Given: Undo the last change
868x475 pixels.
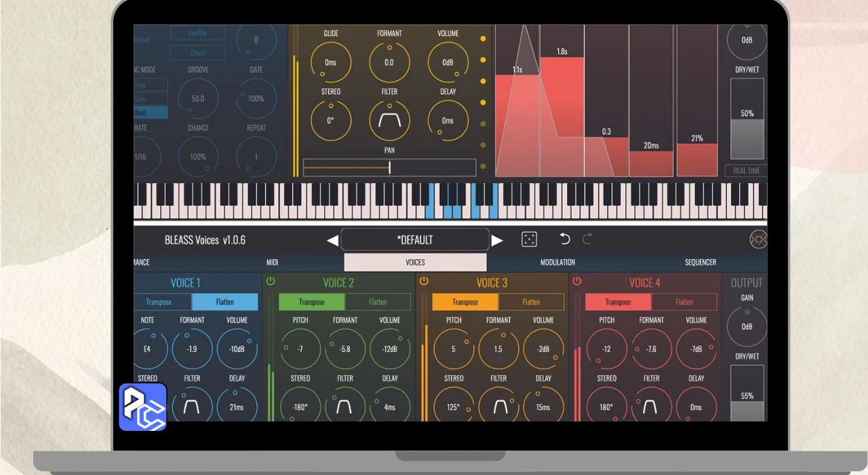Looking at the screenshot, I should pos(564,239).
